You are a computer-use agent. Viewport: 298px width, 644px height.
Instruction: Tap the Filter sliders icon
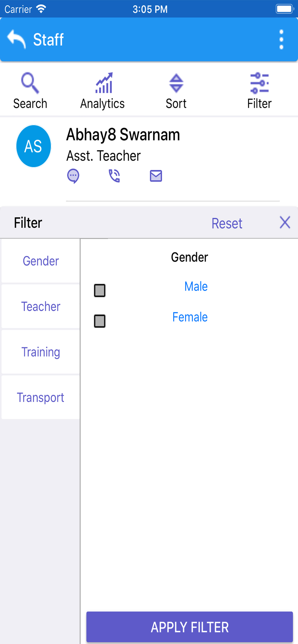(x=259, y=83)
